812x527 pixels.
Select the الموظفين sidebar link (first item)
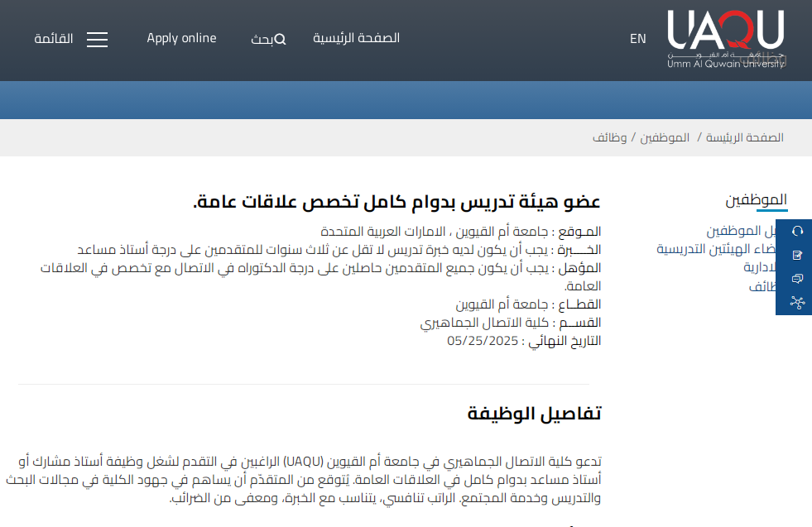pyautogui.click(x=738, y=231)
